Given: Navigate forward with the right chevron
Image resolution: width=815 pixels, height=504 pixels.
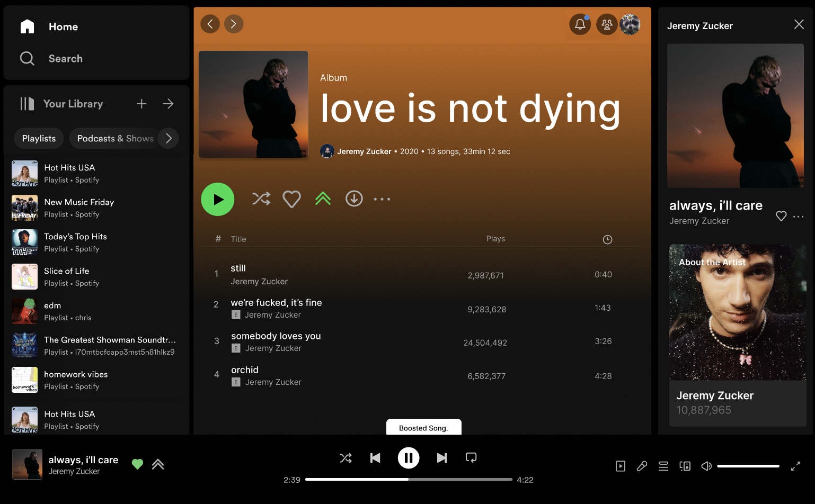Looking at the screenshot, I should (x=234, y=24).
